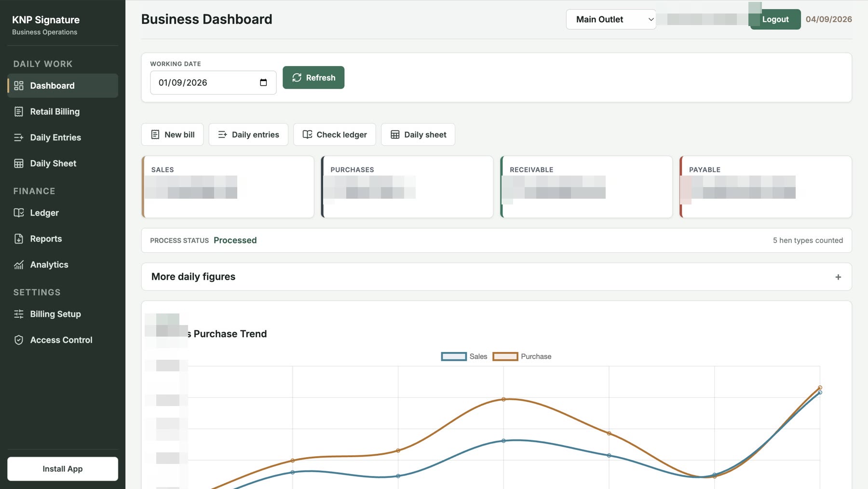Click the table icon on Daily sheet button
This screenshot has height=489, width=868.
(395, 135)
